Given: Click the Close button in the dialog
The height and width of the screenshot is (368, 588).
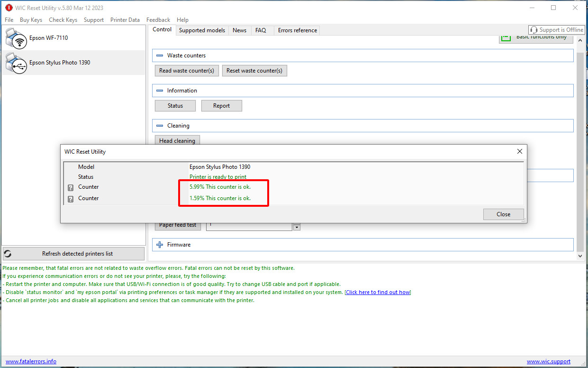Looking at the screenshot, I should 504,214.
